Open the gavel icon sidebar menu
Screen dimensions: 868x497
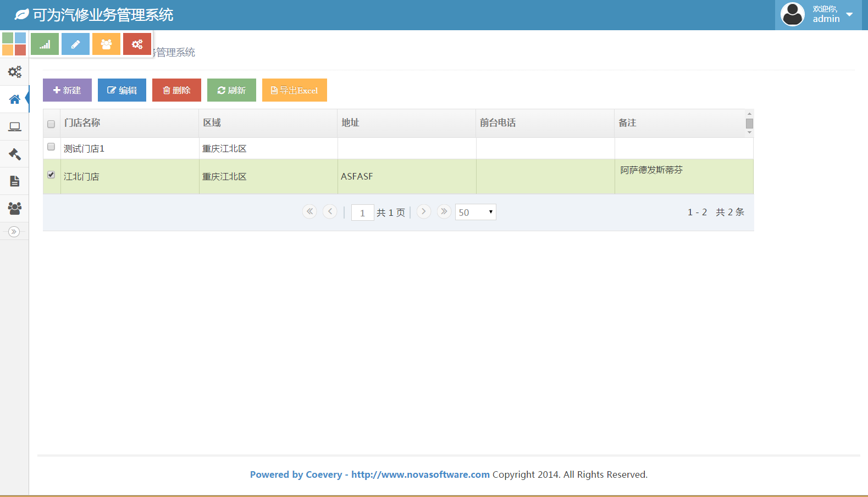(x=15, y=154)
